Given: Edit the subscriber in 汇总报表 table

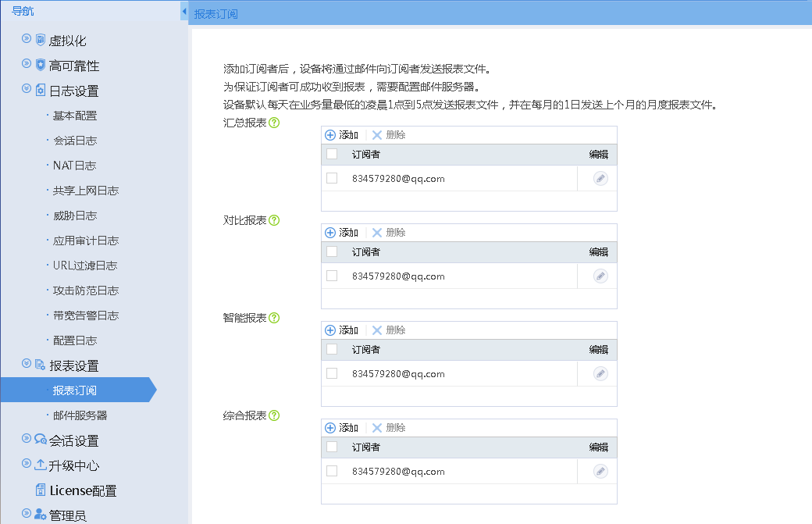Looking at the screenshot, I should [600, 179].
